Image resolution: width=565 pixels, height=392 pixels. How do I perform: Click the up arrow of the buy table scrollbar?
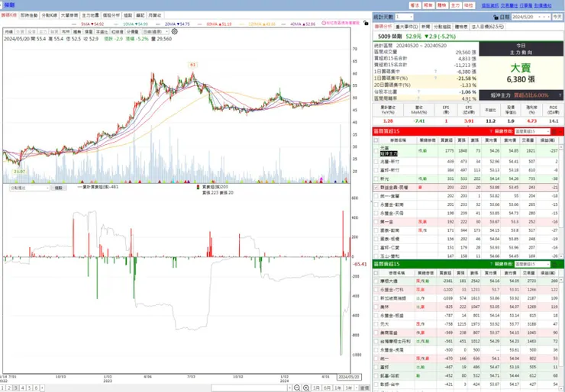pyautogui.click(x=560, y=147)
